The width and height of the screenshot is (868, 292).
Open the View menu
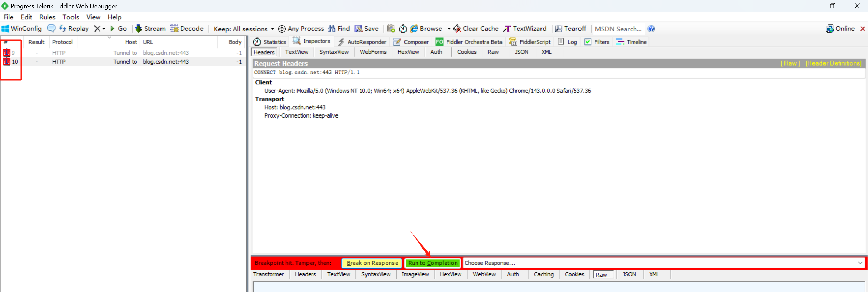pos(93,17)
